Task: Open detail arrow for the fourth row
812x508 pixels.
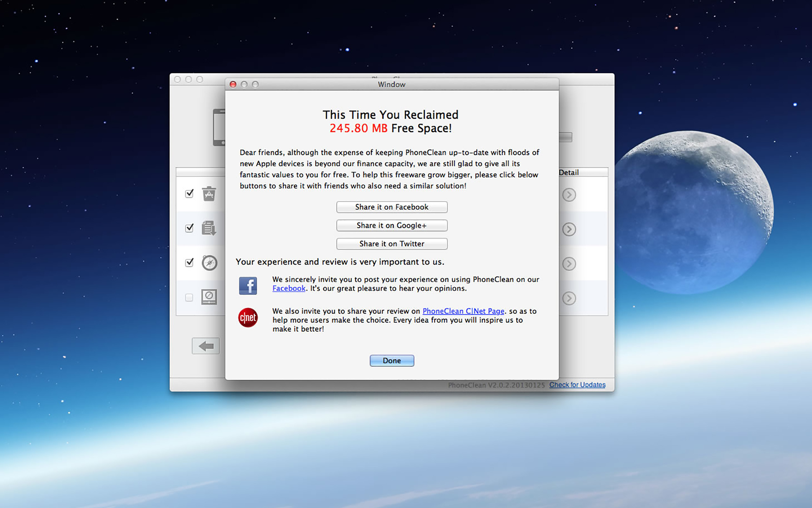Action: (569, 298)
